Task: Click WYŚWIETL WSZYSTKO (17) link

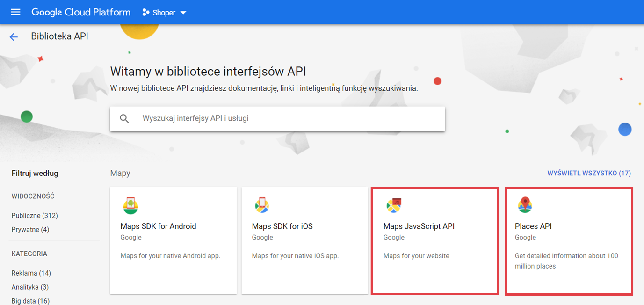Action: point(589,173)
